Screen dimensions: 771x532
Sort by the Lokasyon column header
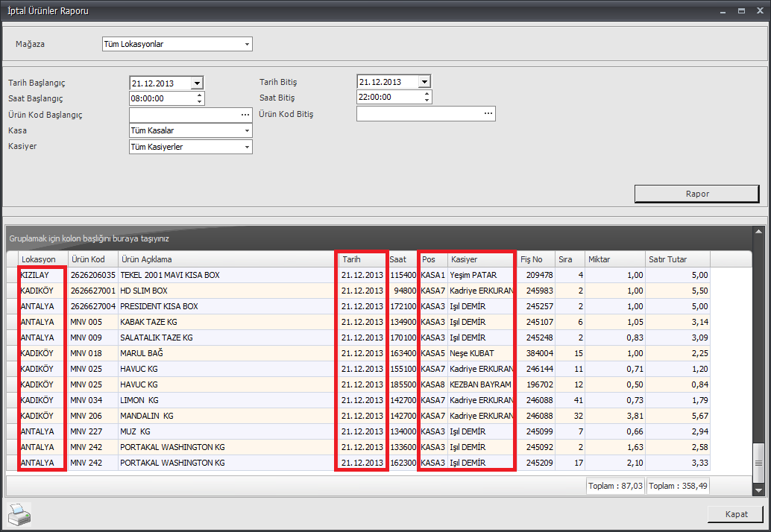[x=43, y=259]
